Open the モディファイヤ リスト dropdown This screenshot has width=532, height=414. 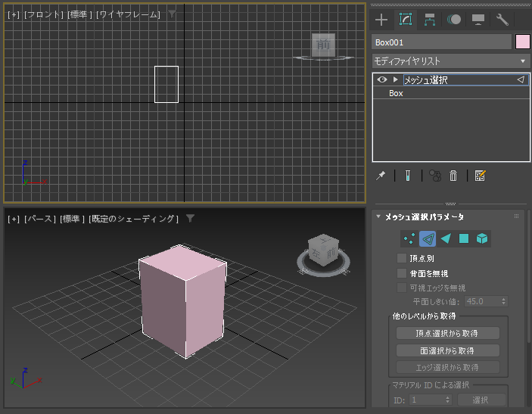pos(451,61)
